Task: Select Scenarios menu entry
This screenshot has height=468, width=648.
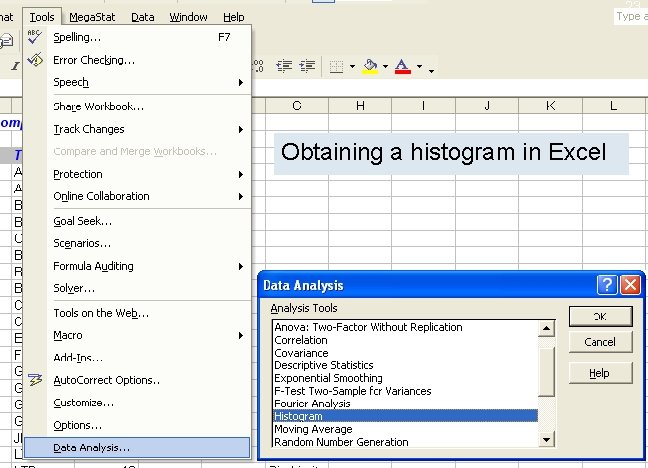Action: pos(137,244)
